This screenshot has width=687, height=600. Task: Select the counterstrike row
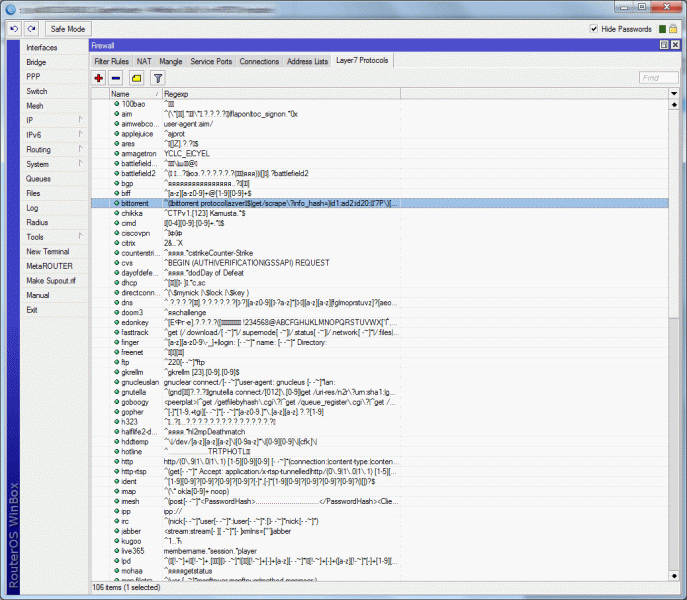380,253
